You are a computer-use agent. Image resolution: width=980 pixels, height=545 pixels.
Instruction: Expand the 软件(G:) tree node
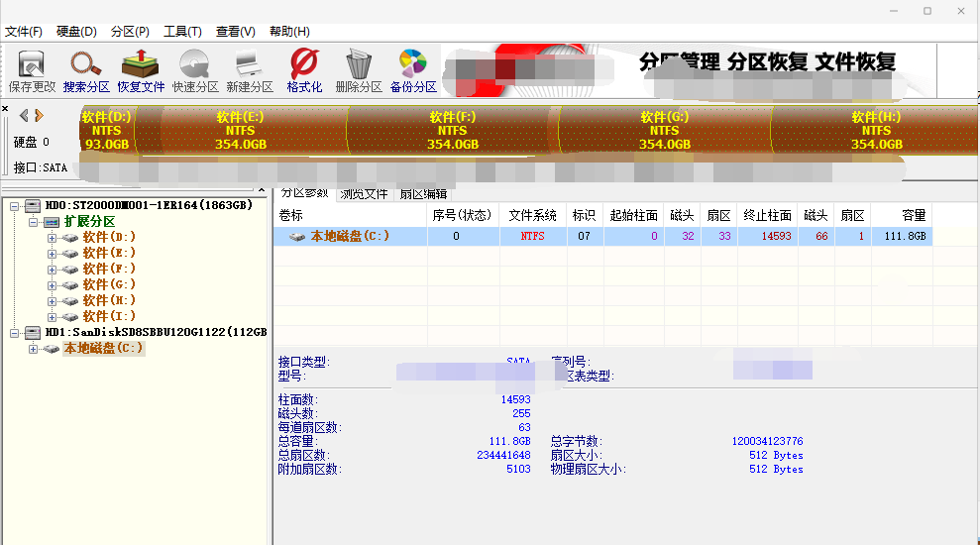52,285
